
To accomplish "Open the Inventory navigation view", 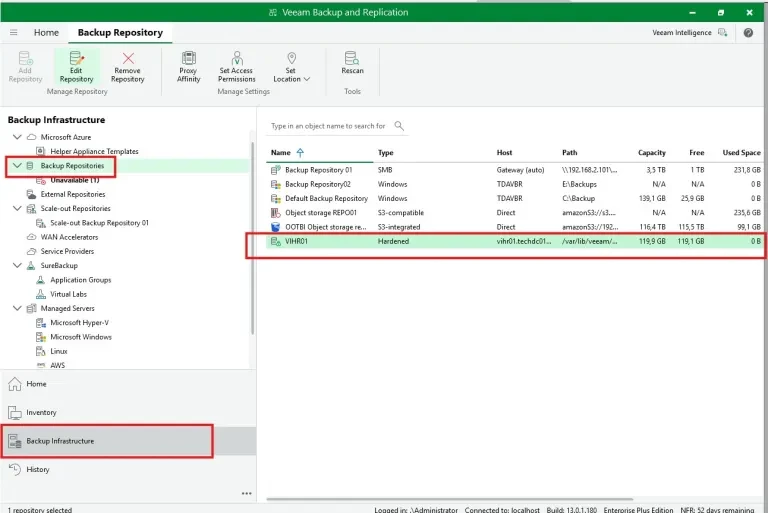I will 41,412.
